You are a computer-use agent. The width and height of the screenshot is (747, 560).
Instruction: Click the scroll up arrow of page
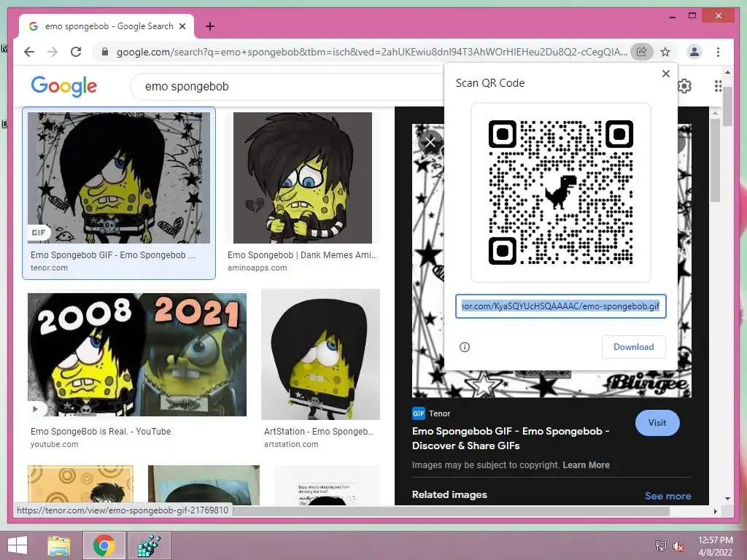[x=727, y=72]
